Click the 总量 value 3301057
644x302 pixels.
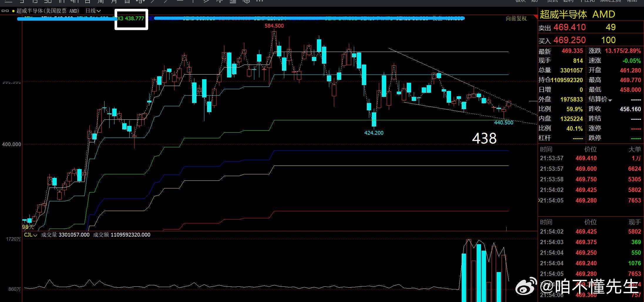pyautogui.click(x=571, y=70)
